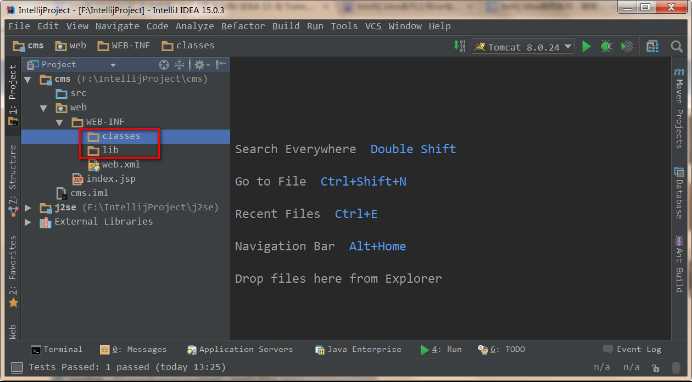The image size is (692, 382).
Task: Open the Navigate menu
Action: coord(117,26)
